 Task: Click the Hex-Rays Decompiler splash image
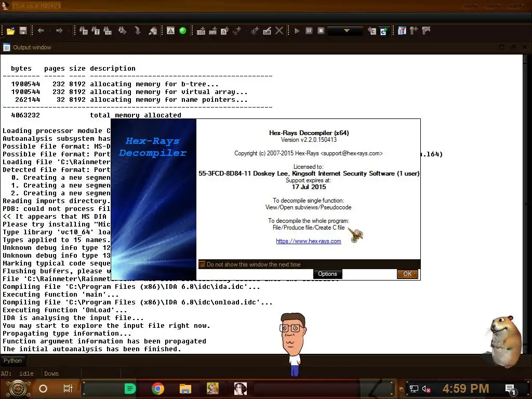[154, 199]
